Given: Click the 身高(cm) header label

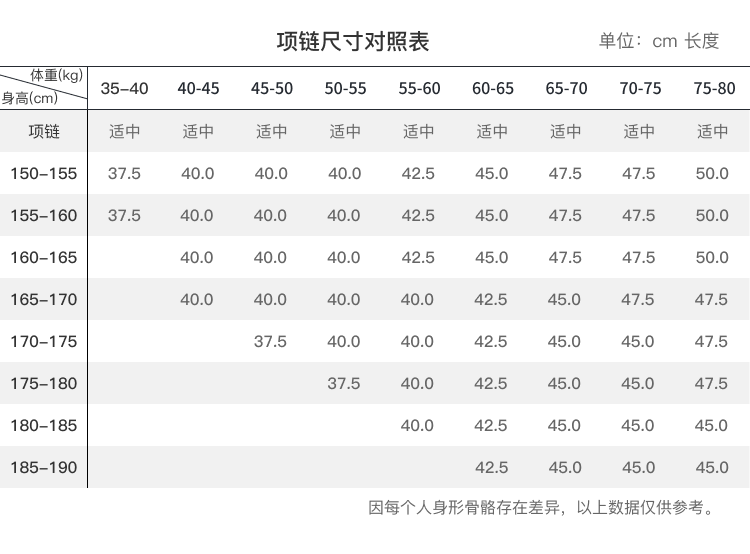Looking at the screenshot, I should (30, 98).
